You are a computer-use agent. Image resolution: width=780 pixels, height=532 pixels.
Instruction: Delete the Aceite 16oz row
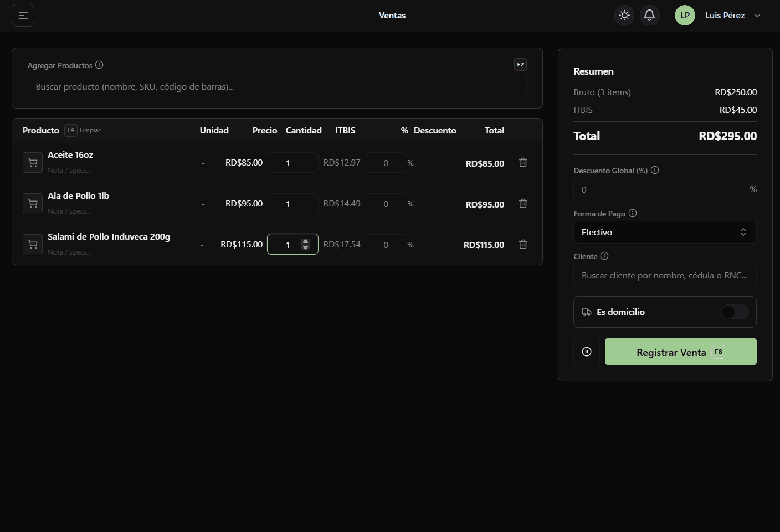tap(522, 163)
